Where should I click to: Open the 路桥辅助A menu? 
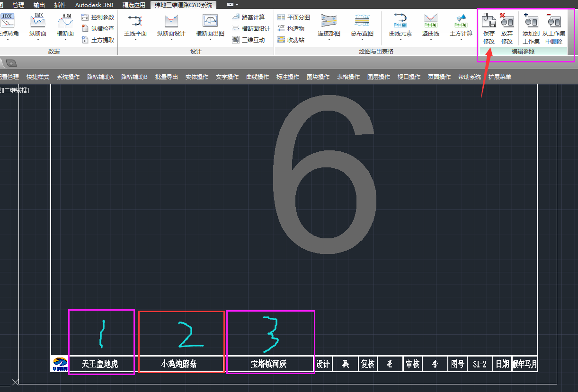pos(100,77)
